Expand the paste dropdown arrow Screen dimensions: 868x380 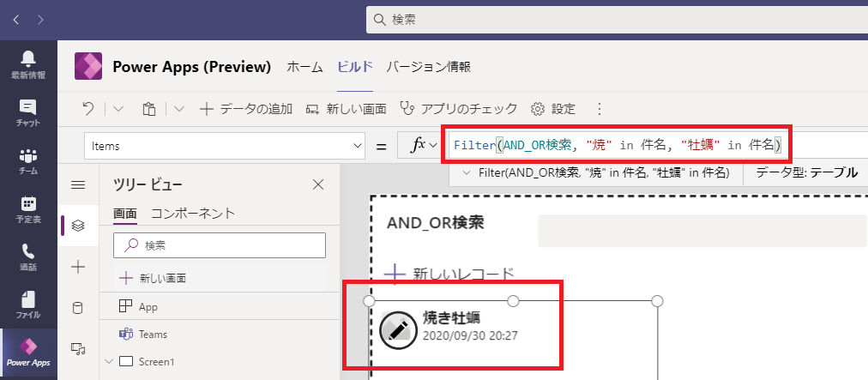178,109
